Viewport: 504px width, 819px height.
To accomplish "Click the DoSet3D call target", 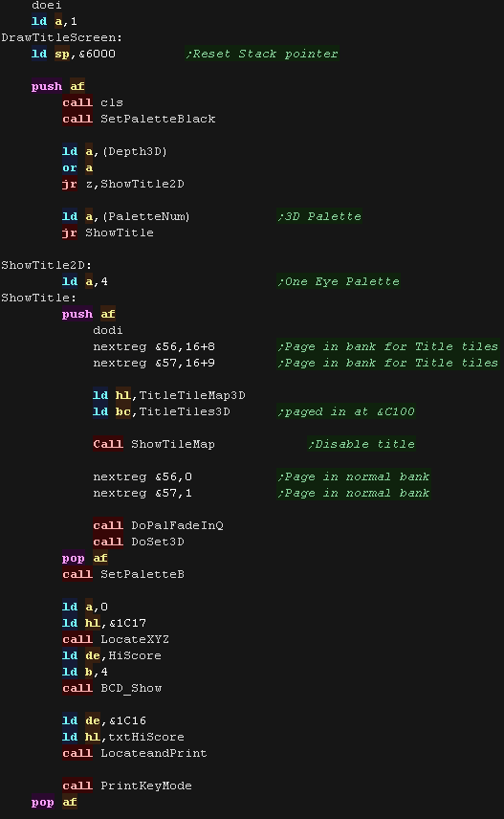I will (158, 542).
